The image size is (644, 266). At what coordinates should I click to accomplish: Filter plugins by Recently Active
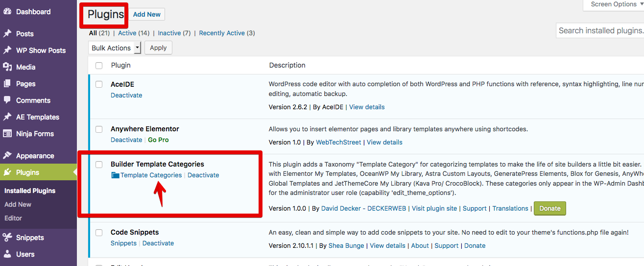click(222, 33)
